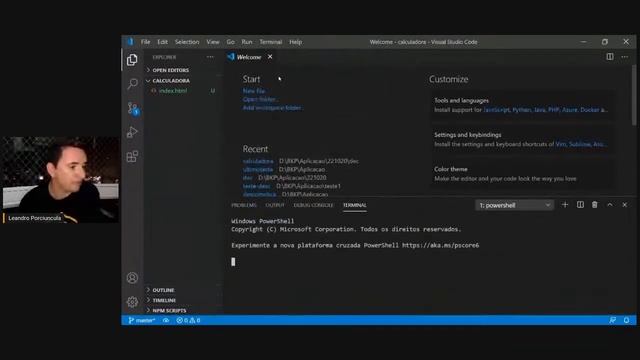Open recent project calculadora link
Screen dimensions: 640x360
point(258,161)
